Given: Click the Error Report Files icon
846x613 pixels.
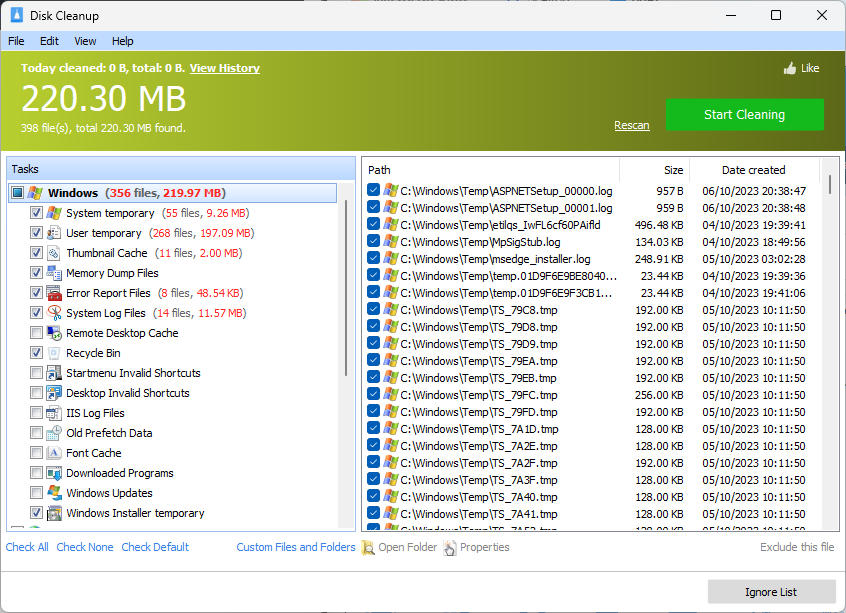Looking at the screenshot, I should [54, 293].
